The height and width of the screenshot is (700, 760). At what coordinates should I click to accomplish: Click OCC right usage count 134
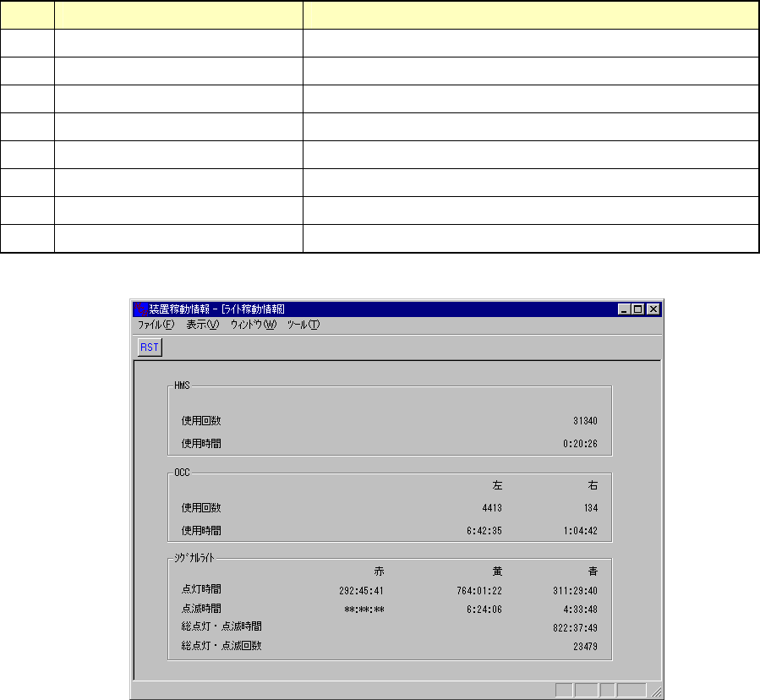point(591,508)
